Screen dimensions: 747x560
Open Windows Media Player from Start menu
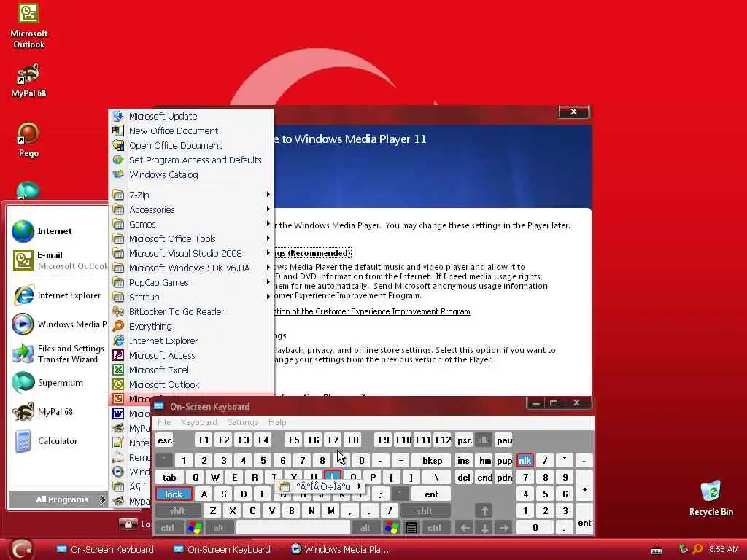(59, 324)
